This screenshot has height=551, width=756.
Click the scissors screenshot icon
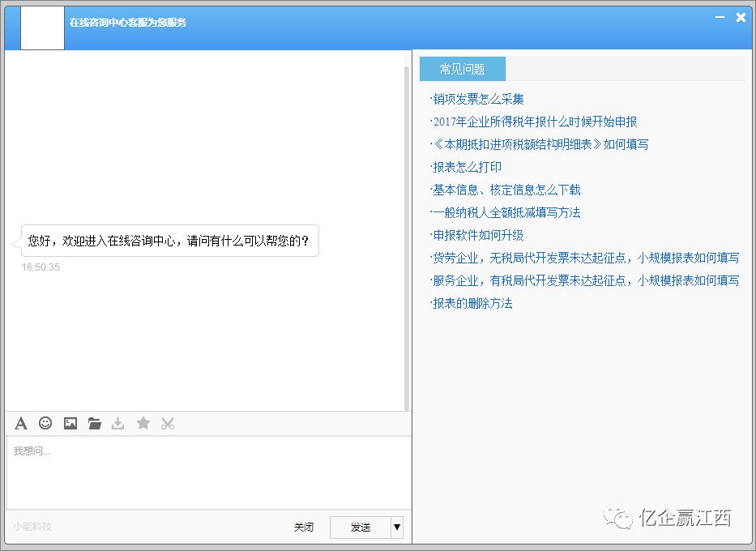167,423
